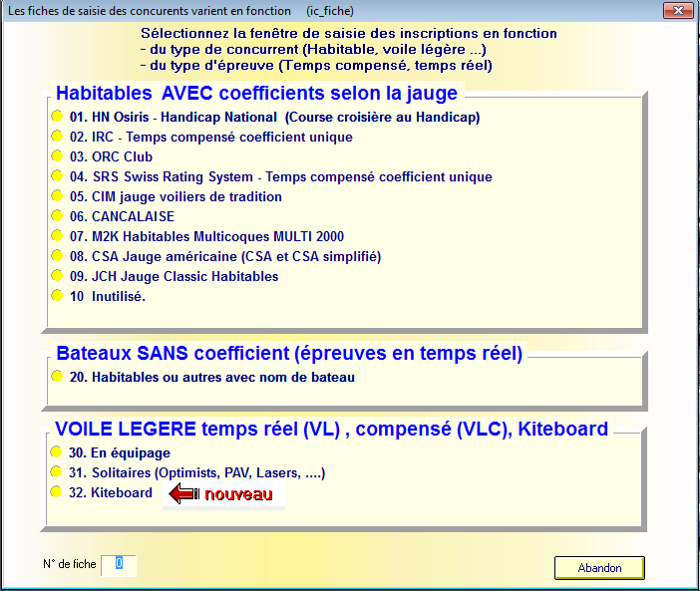The width and height of the screenshot is (700, 591).
Task: Choose 20. Habitables ou autres avec nom de bateau
Action: [x=57, y=377]
